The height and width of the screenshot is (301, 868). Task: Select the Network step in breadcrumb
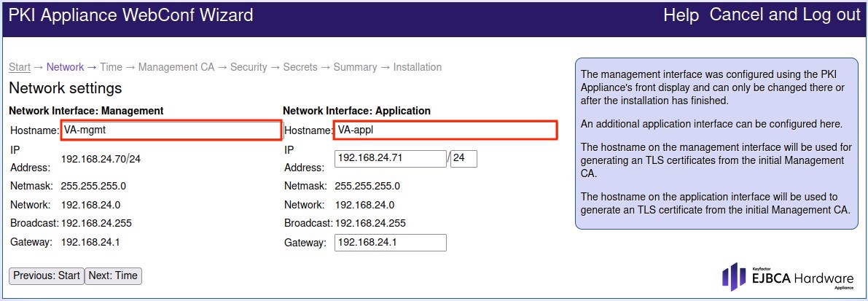click(65, 67)
